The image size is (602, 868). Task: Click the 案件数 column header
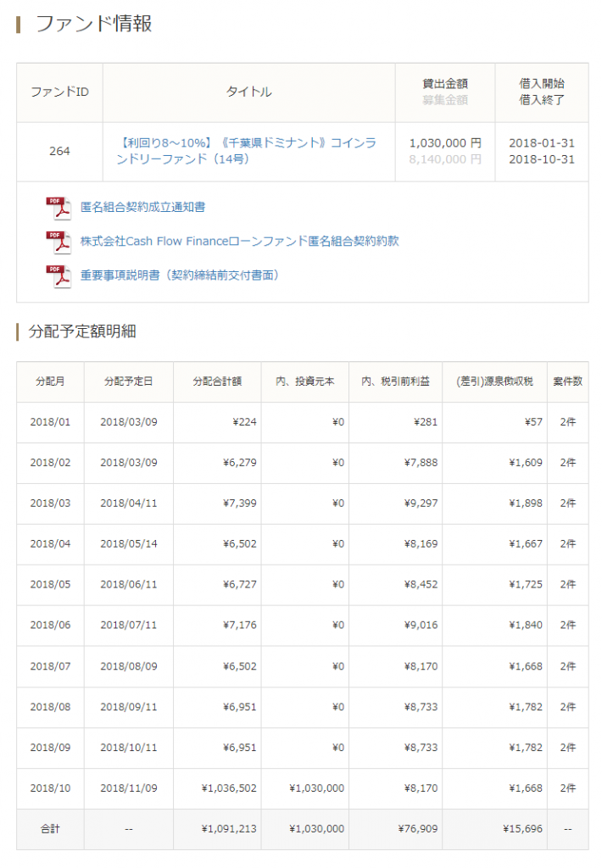coord(567,381)
